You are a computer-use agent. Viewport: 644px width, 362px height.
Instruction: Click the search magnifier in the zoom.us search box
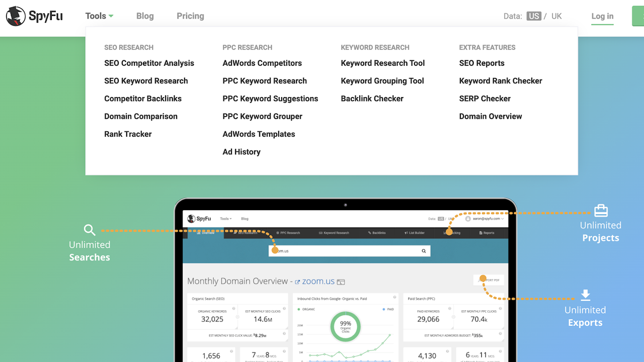point(424,251)
